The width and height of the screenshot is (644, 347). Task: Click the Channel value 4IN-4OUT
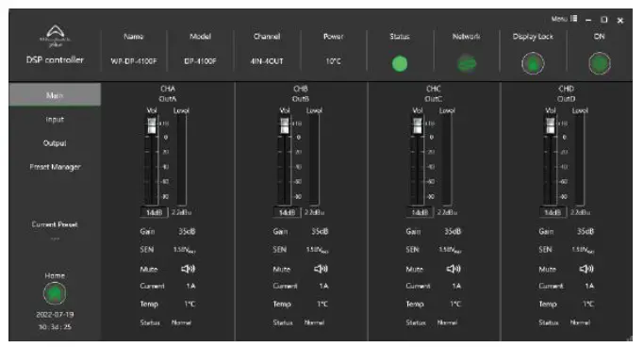[x=267, y=61]
